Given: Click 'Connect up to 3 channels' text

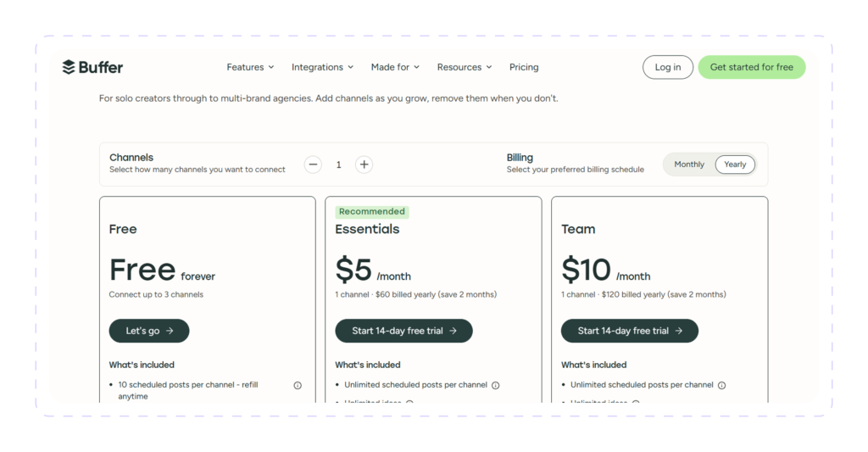Looking at the screenshot, I should tap(156, 294).
